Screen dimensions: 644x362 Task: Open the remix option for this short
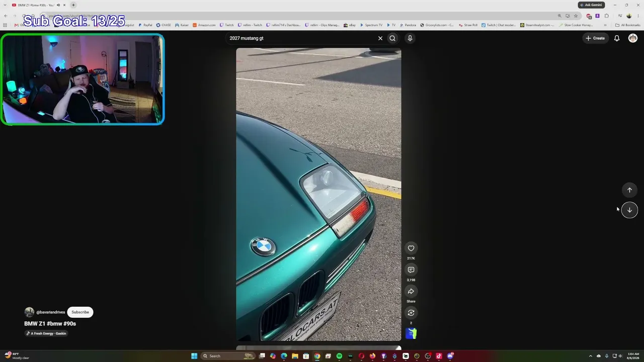(x=411, y=313)
